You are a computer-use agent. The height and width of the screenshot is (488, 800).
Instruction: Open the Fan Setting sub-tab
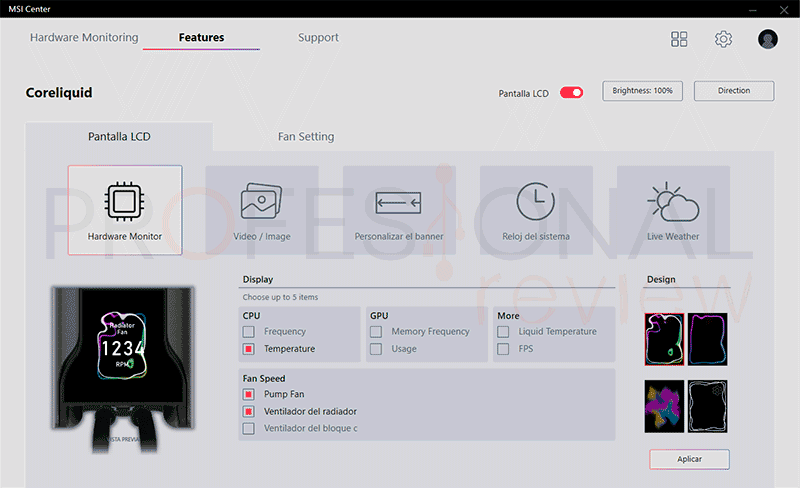(306, 136)
